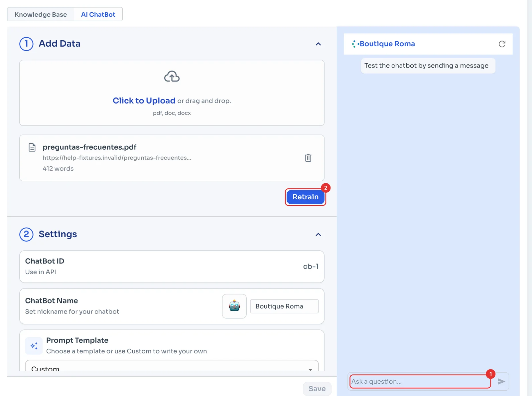Change the chatbot robot avatar
This screenshot has height=396, width=532.
click(234, 306)
